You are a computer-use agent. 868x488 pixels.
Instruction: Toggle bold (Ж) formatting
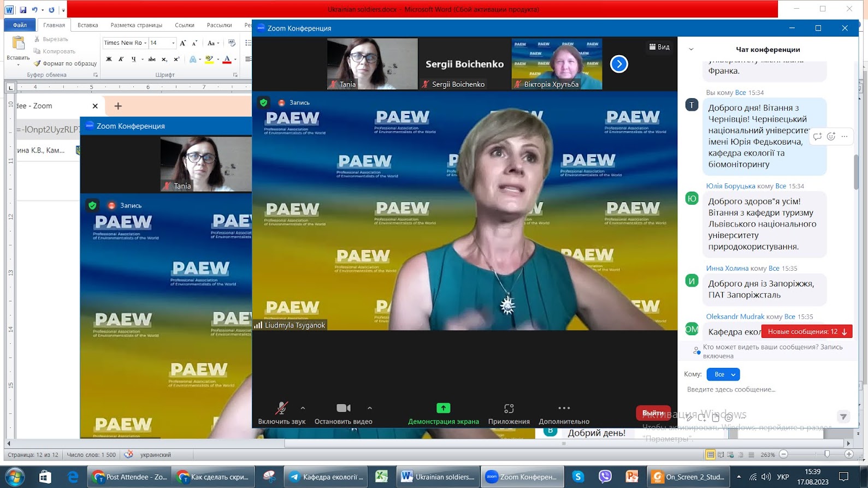(109, 59)
